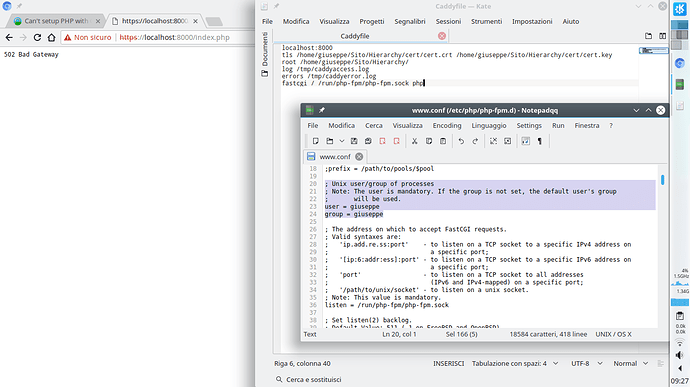The image size is (690, 387).
Task: Open Tabulazione con spazi: 4 dropdown in Kate
Action: pyautogui.click(x=515, y=363)
